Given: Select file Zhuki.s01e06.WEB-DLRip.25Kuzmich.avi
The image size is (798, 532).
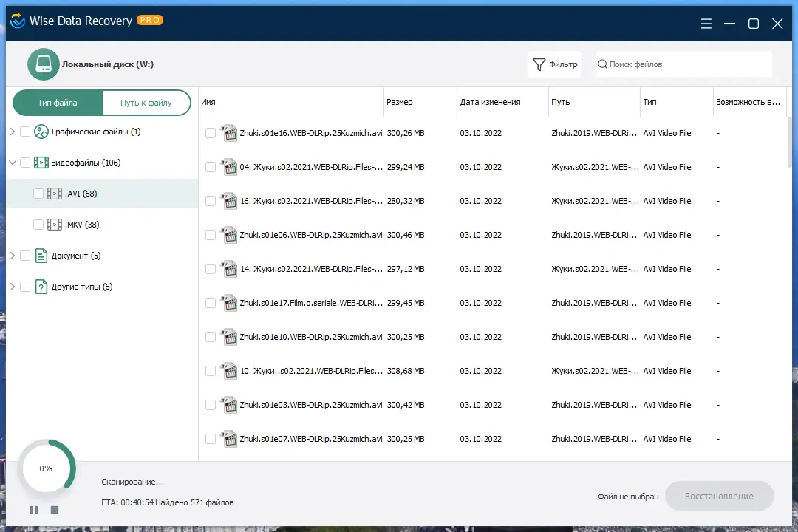Looking at the screenshot, I should pyautogui.click(x=311, y=235).
